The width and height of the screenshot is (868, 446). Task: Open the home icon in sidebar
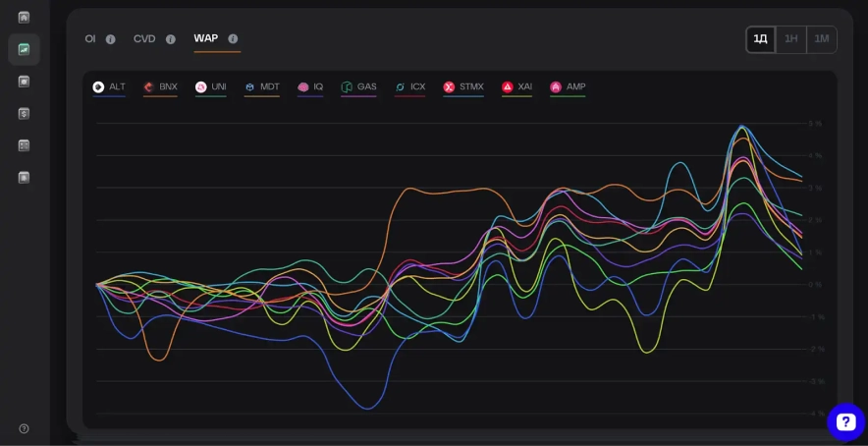[24, 18]
